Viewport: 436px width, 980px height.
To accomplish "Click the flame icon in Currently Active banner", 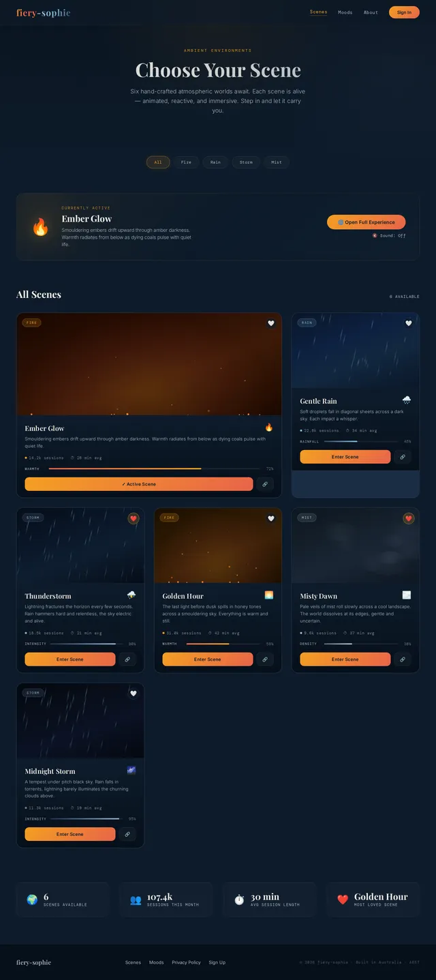I will click(x=40, y=227).
